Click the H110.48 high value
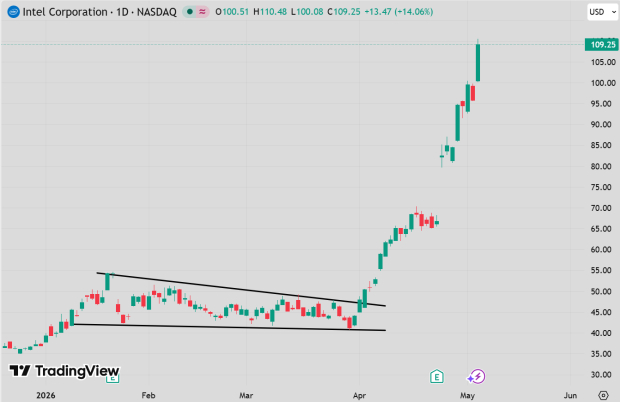The image size is (620, 402). (x=270, y=12)
